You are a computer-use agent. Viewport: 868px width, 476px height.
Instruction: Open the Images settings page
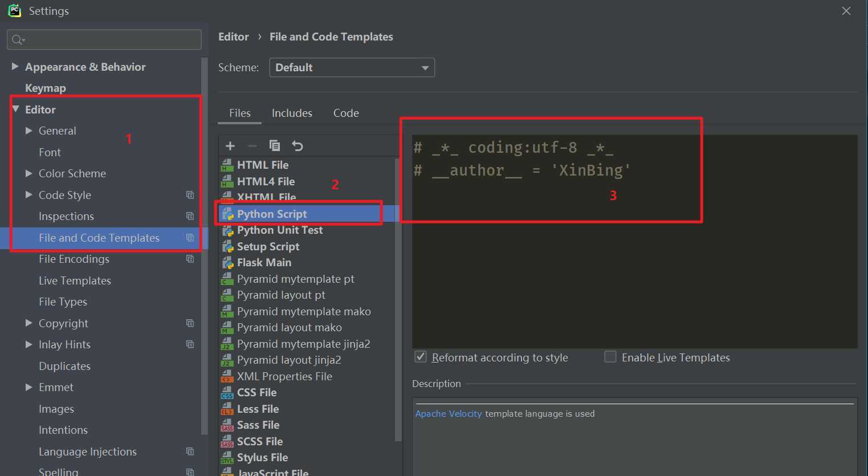[56, 409]
